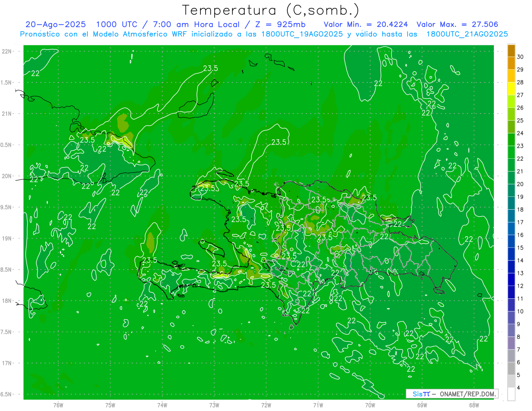The height and width of the screenshot is (411, 532).
Task: Click the "1800UTC_19AGO2025" initialization time
Action: coord(301,34)
